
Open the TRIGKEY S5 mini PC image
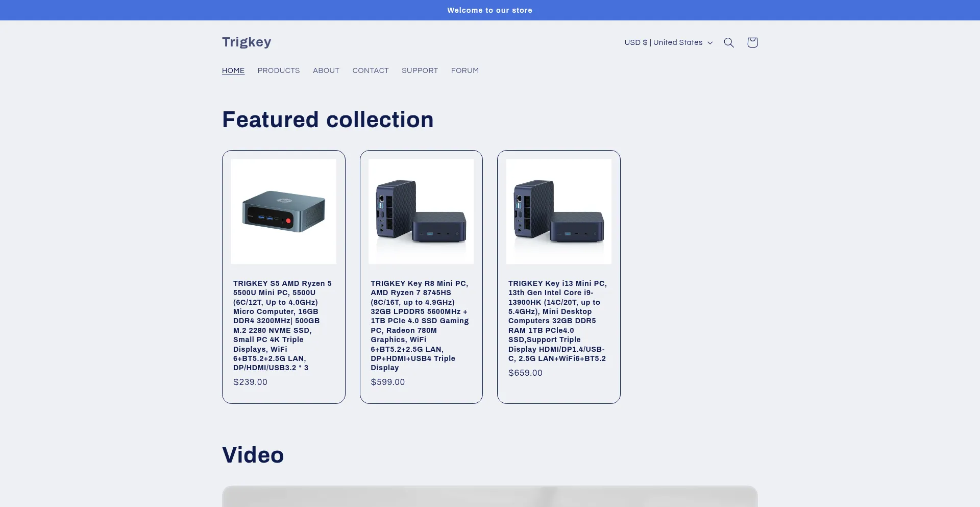[x=284, y=211]
